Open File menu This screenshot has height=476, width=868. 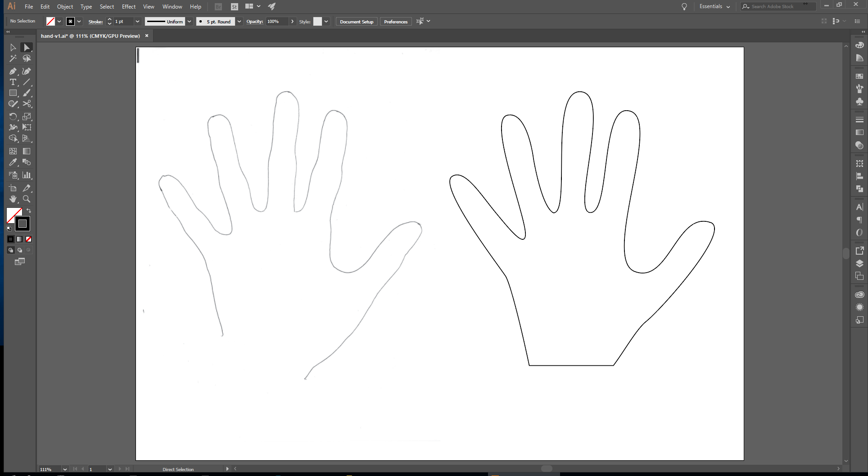coord(29,7)
